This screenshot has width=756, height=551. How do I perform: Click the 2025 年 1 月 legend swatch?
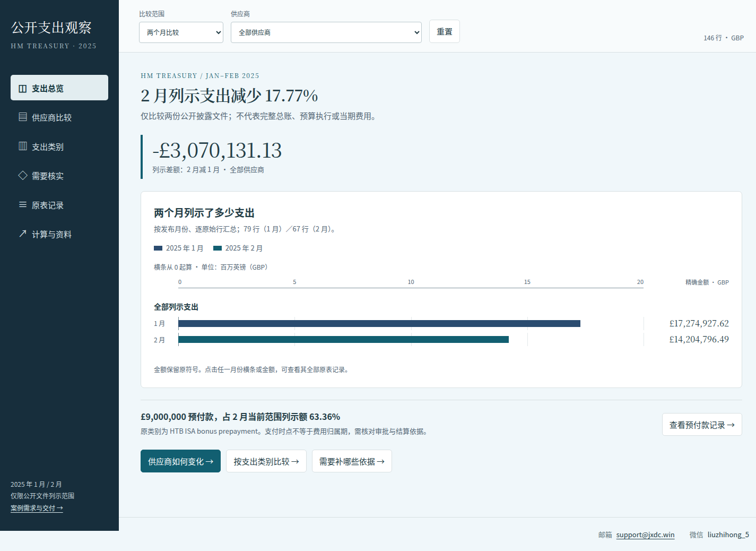(x=158, y=248)
